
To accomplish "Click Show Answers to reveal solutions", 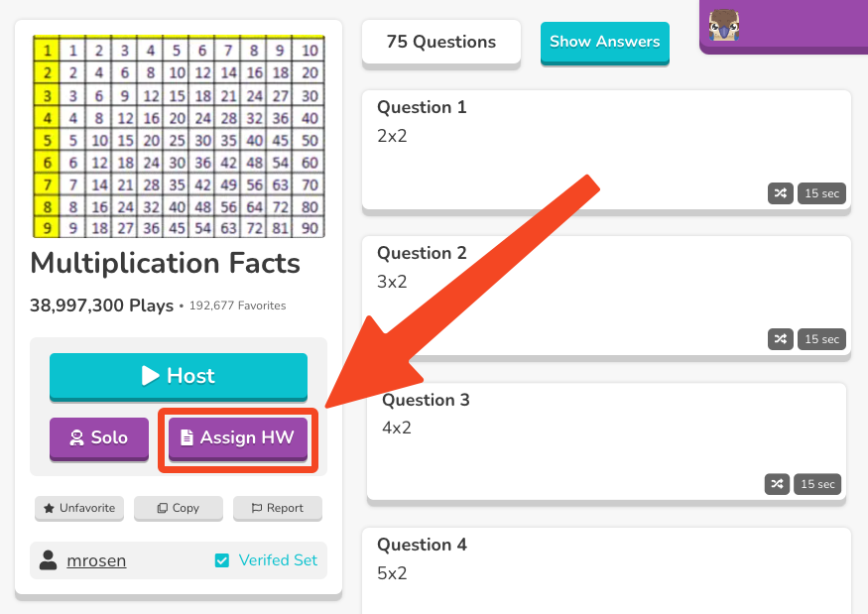I will [x=604, y=42].
